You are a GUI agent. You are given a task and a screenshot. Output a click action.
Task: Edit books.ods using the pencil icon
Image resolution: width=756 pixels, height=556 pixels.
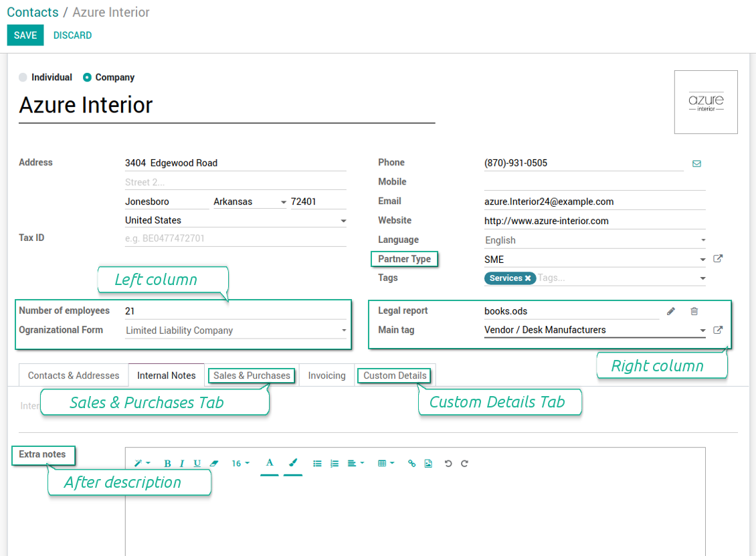[671, 311]
